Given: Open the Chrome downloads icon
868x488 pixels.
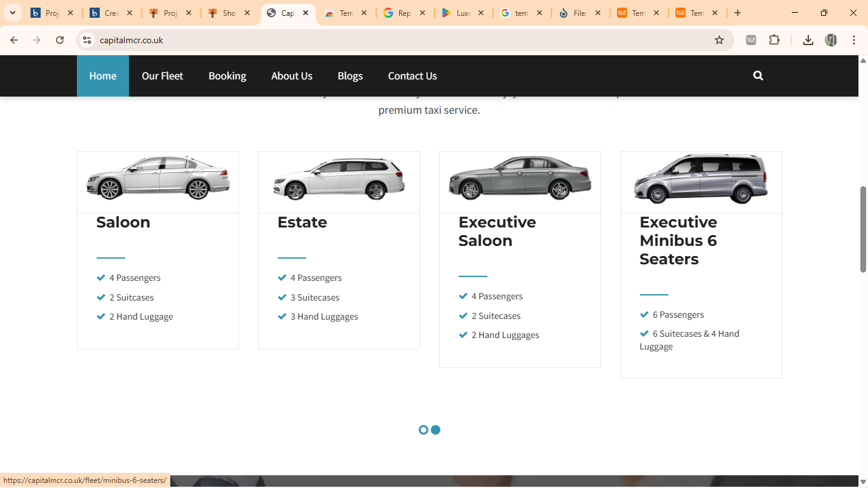Looking at the screenshot, I should pyautogui.click(x=808, y=40).
